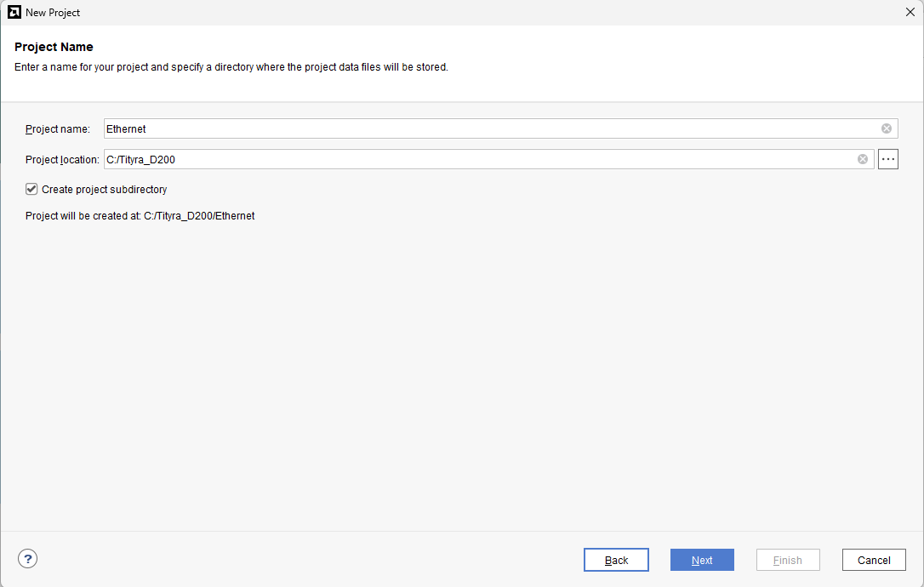Click the 'New Project' title bar text
This screenshot has width=924, height=587.
(x=53, y=13)
